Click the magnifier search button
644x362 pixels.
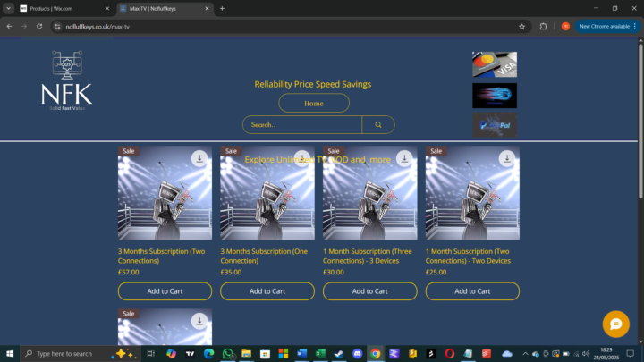[378, 125]
